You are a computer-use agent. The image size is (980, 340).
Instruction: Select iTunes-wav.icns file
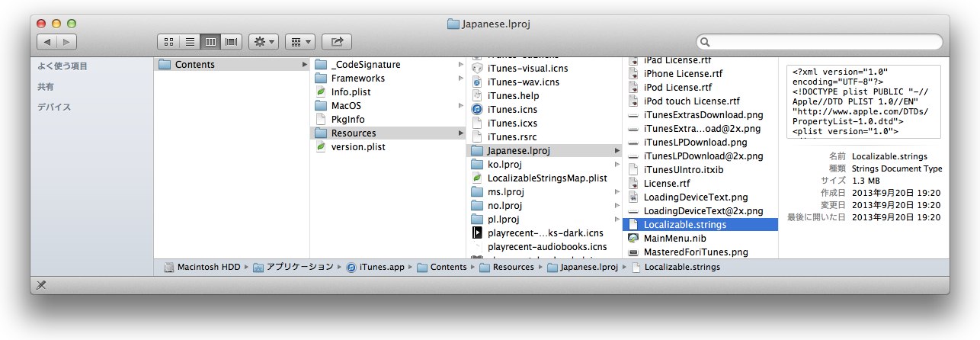(x=544, y=82)
